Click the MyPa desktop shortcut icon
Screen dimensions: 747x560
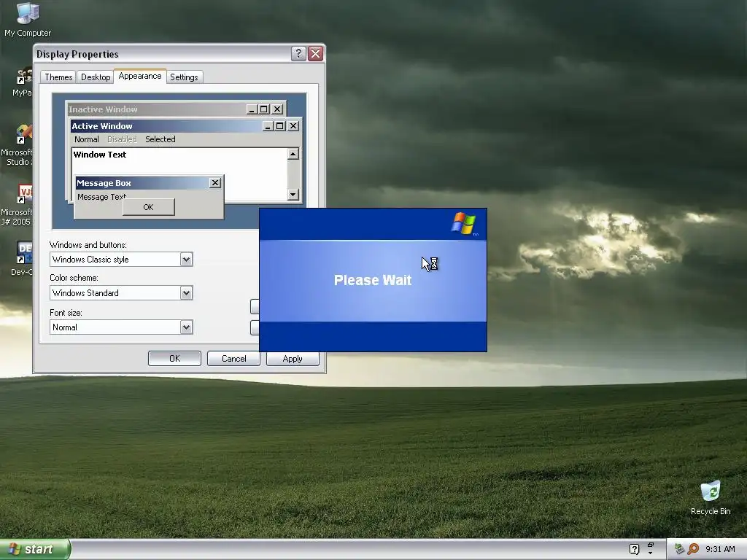[x=23, y=82]
